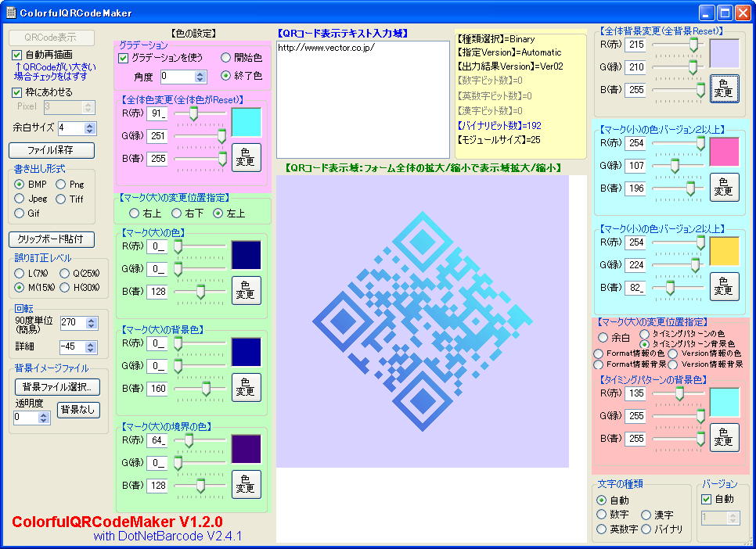Click 色変更 in 全体背景変更 group
The height and width of the screenshot is (549, 756).
point(724,88)
